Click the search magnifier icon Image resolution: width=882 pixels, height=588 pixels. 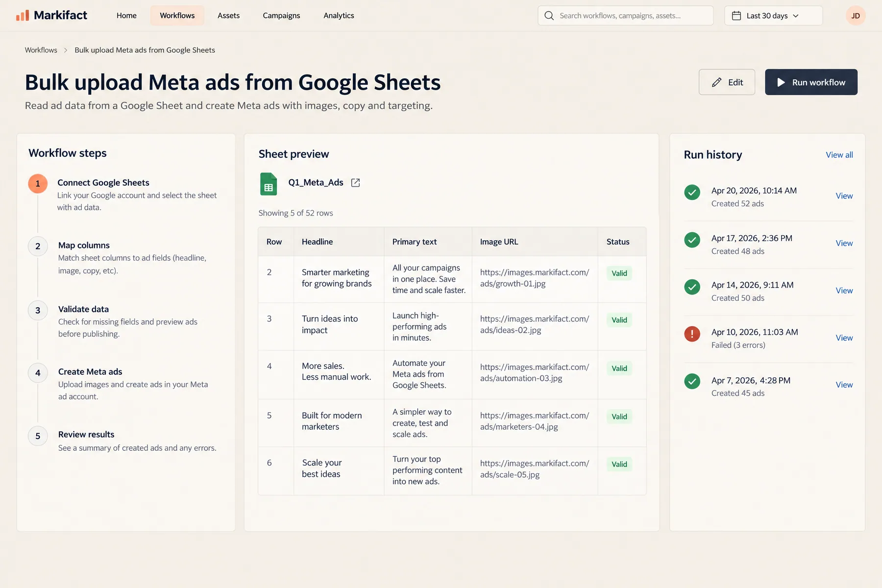tap(549, 16)
